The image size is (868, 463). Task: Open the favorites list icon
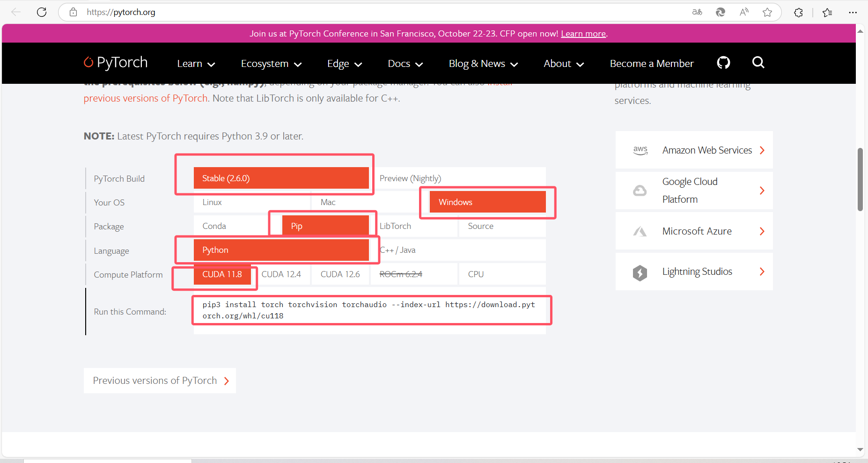point(827,12)
